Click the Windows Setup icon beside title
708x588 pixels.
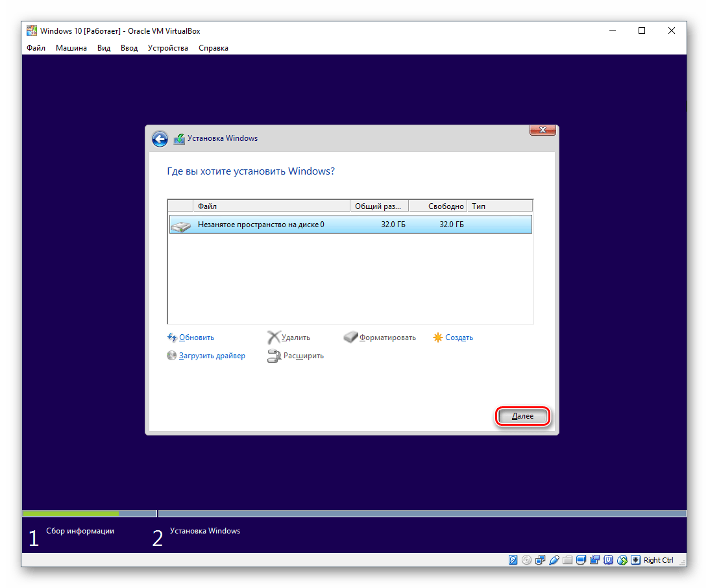point(179,139)
